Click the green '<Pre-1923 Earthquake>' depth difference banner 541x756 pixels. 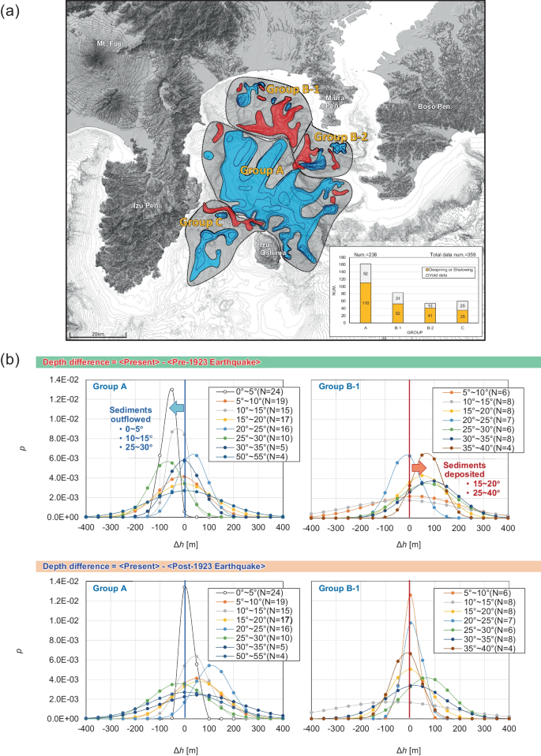(288, 362)
